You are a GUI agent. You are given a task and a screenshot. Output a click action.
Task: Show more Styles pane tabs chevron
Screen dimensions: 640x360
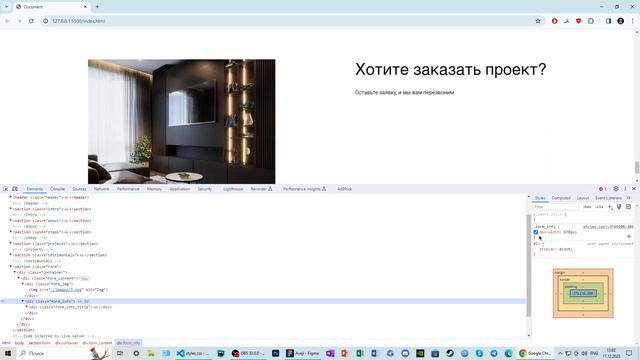(628, 198)
